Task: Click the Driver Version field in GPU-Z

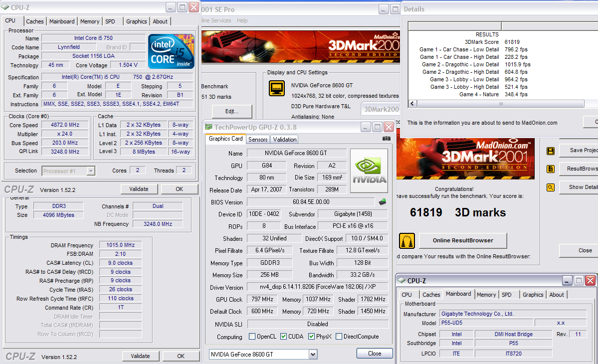Action: [318, 287]
